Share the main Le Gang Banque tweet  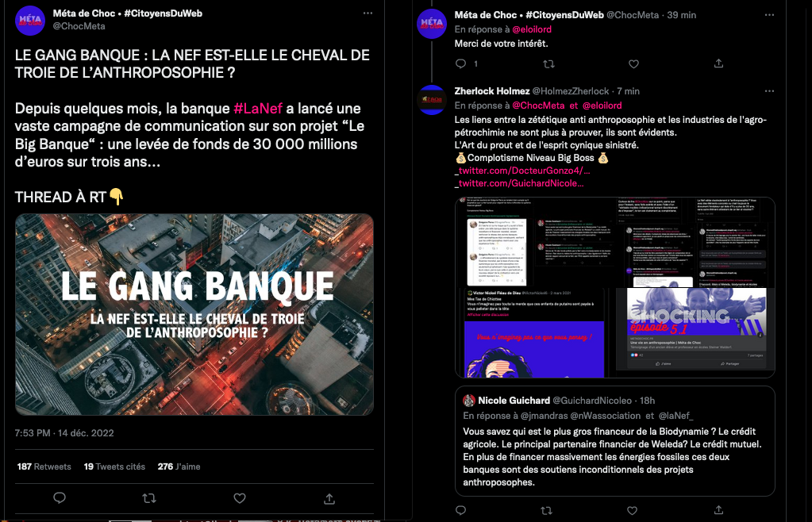[x=329, y=498]
